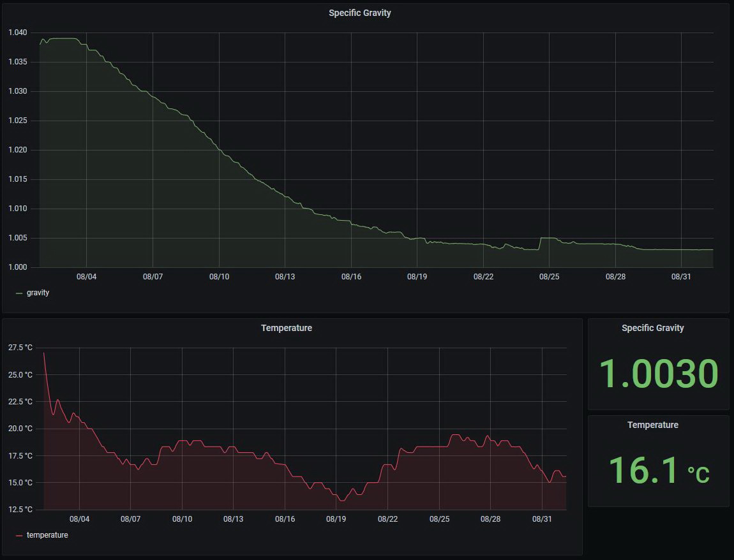
Task: Click the 1.040 gravity axis label
Action: [x=18, y=33]
